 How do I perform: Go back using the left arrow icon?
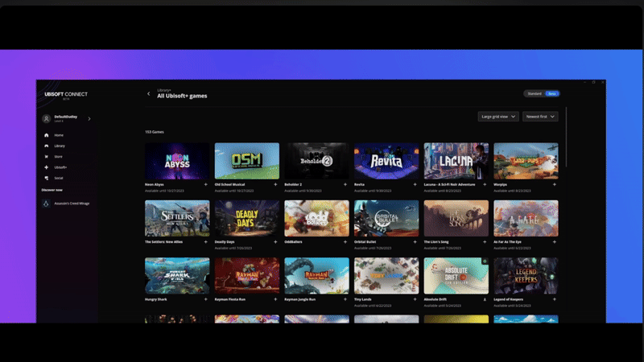click(149, 93)
